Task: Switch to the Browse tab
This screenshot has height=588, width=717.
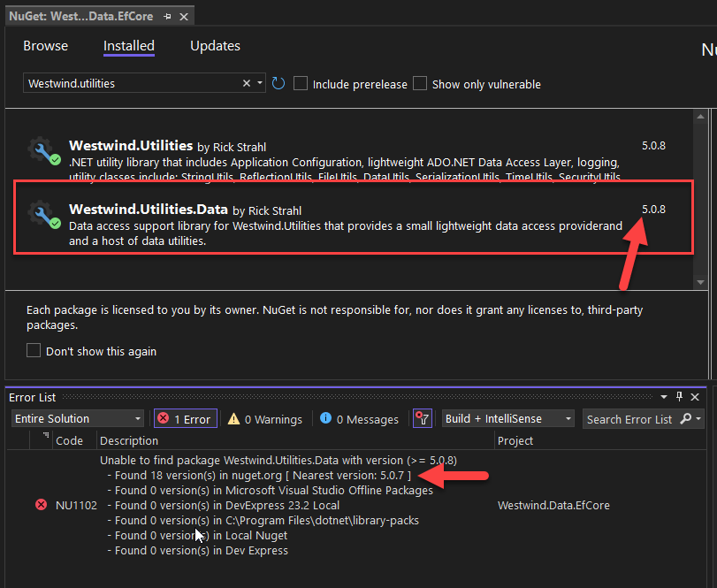Action: 46,46
